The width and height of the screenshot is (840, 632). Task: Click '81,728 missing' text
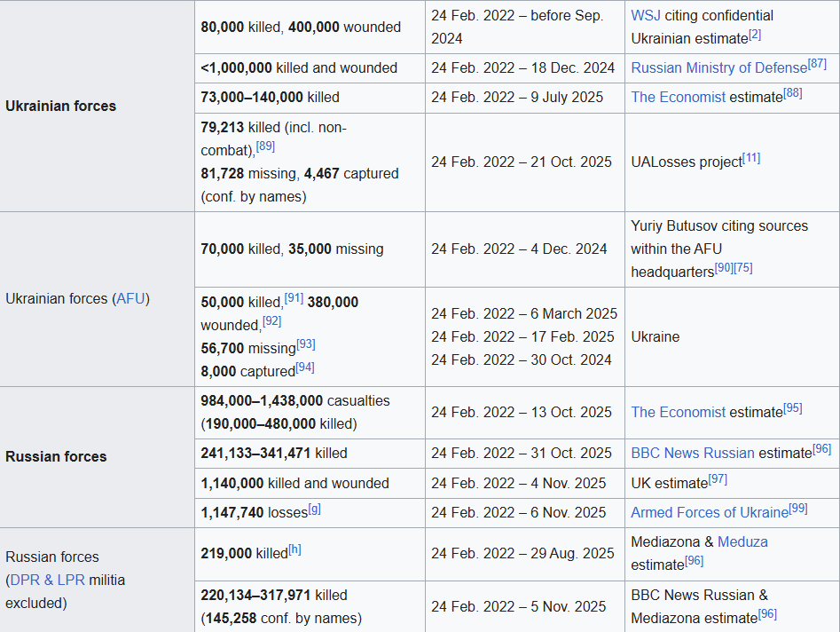[x=248, y=174]
